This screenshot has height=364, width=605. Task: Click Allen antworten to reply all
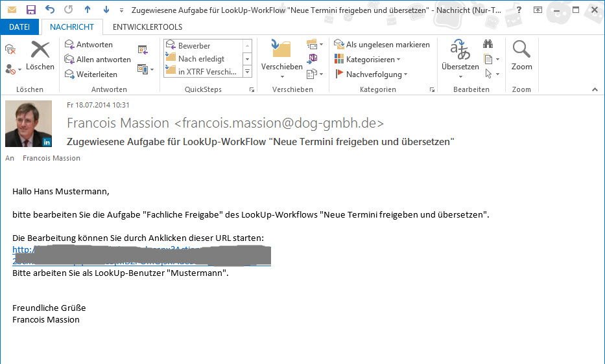(98, 60)
